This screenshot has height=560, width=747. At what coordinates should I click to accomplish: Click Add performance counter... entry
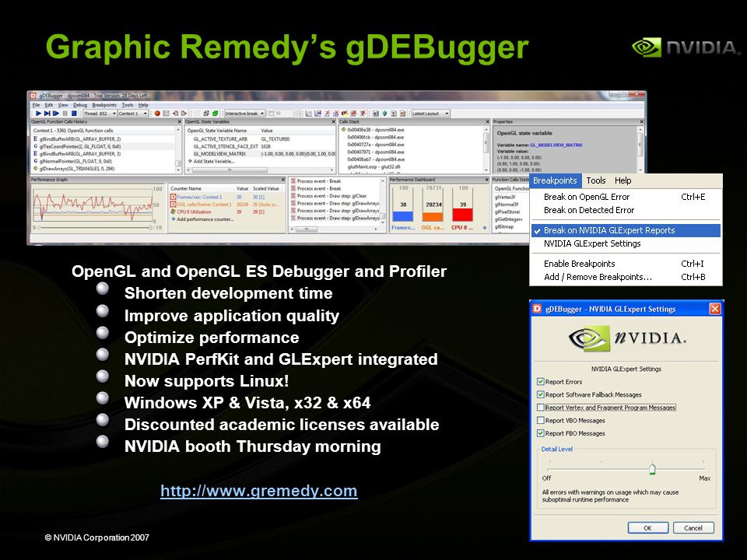[203, 219]
